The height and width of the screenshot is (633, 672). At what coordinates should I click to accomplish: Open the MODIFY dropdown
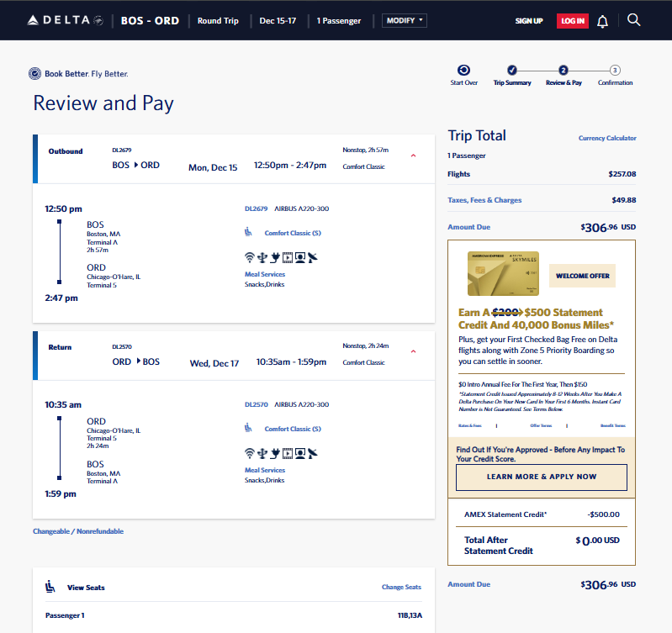(405, 20)
